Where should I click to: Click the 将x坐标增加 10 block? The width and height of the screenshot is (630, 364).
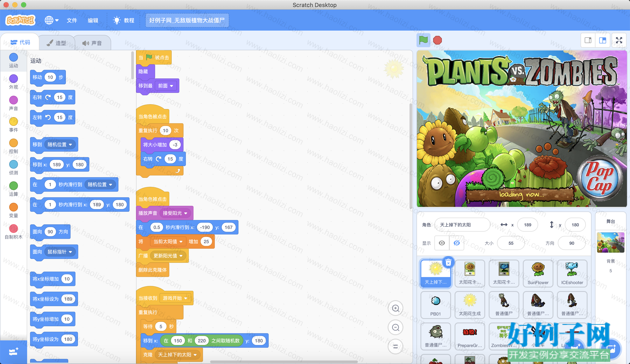(x=52, y=279)
